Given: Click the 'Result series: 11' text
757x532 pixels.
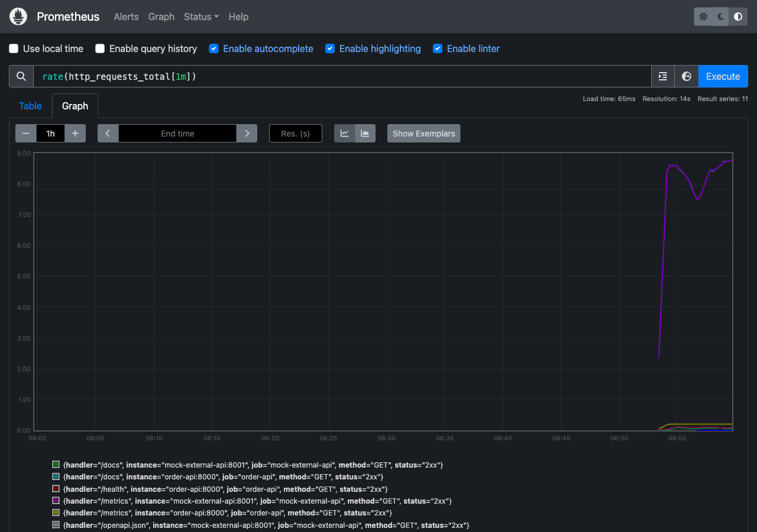Looking at the screenshot, I should 723,99.
